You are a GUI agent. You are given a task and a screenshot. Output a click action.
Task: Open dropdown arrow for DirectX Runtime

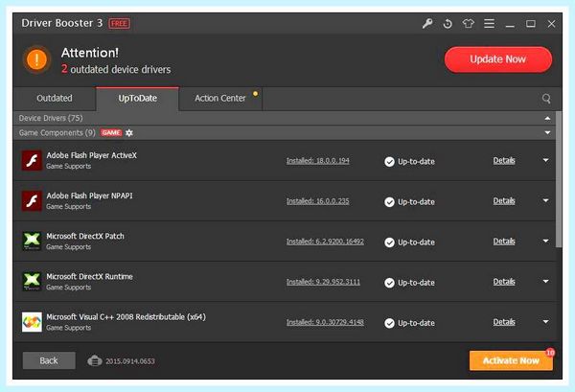(x=545, y=282)
